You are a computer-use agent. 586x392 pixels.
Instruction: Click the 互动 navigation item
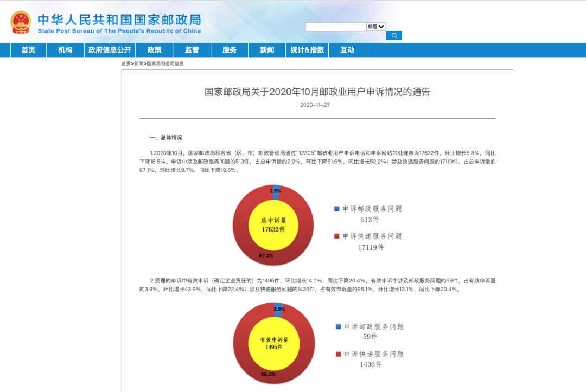[x=347, y=50]
